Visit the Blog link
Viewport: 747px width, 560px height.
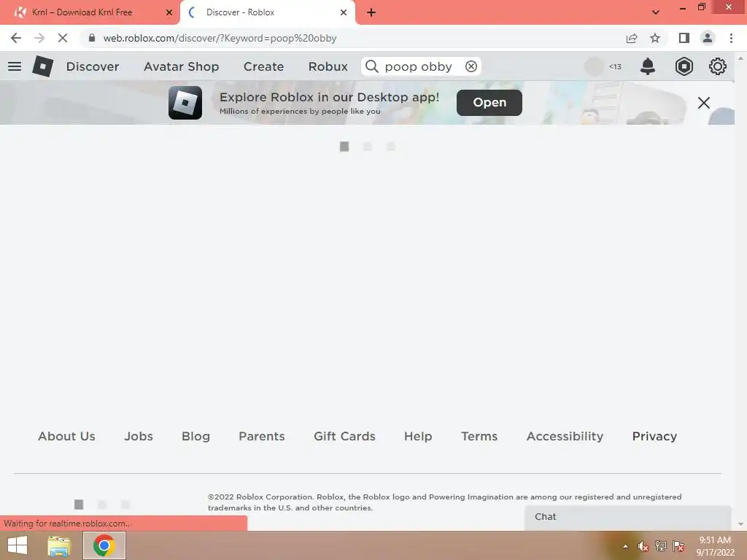coord(196,436)
